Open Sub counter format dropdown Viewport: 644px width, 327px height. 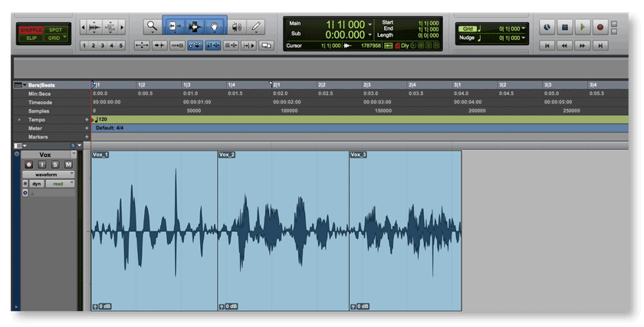click(x=370, y=35)
